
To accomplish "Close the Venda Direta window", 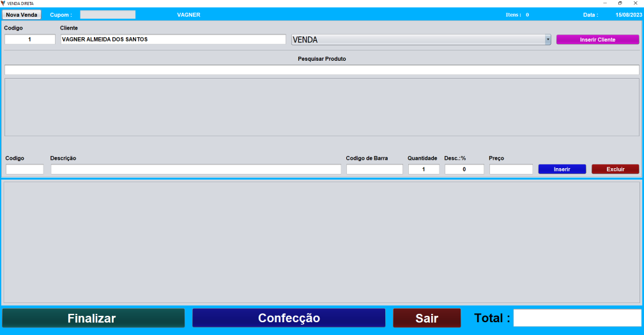I will pos(636,3).
